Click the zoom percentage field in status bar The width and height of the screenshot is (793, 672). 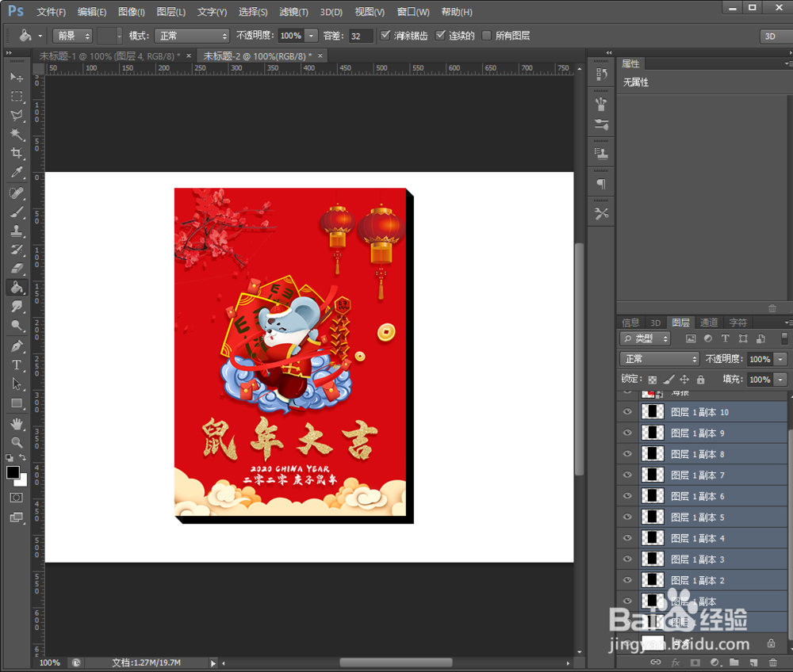(49, 662)
